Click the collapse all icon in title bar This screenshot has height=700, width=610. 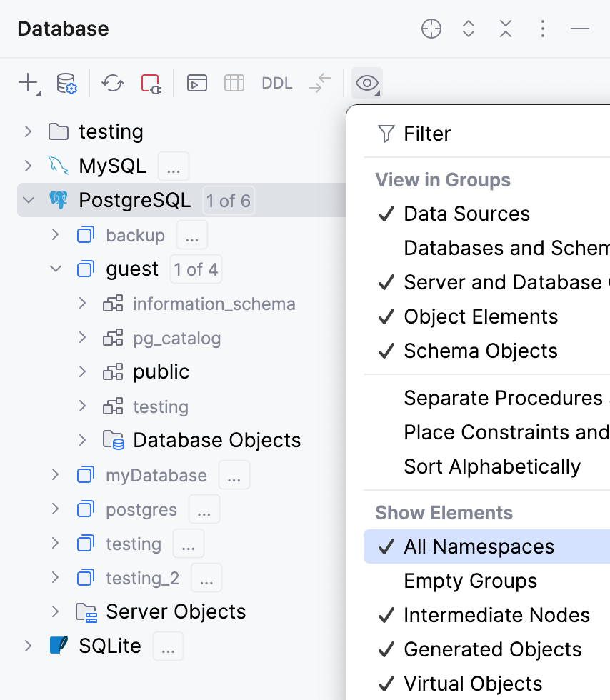coord(505,29)
